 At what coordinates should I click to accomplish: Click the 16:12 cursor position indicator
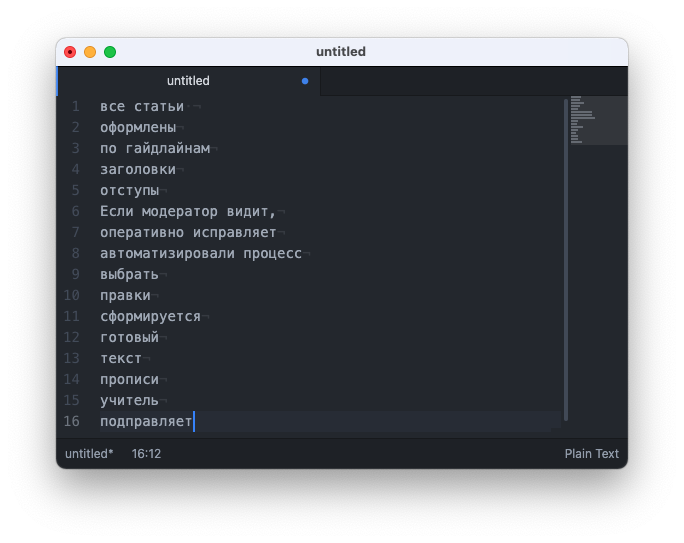[x=146, y=454]
